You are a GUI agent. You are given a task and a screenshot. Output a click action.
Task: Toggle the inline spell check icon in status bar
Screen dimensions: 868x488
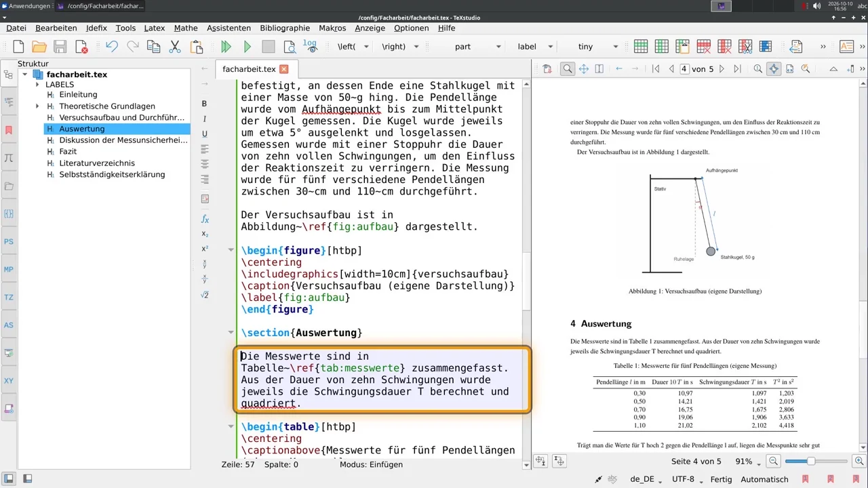point(613,479)
